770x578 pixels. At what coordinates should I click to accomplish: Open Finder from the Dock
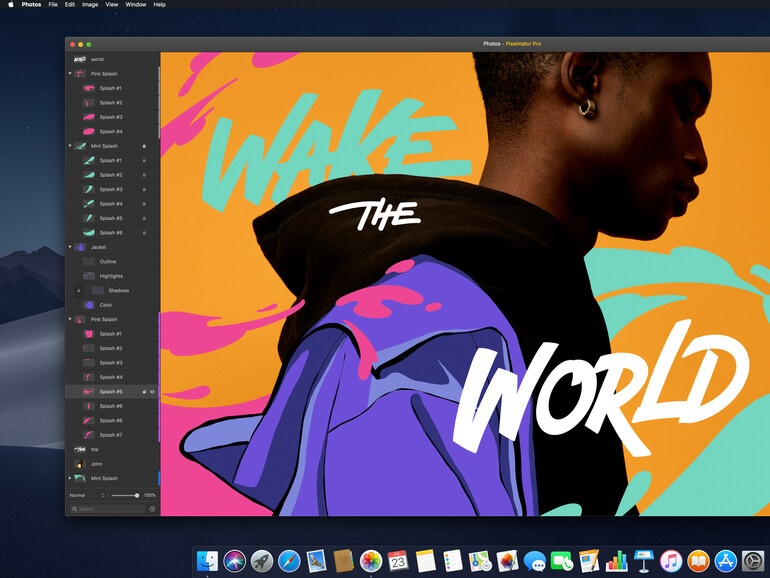[x=207, y=561]
